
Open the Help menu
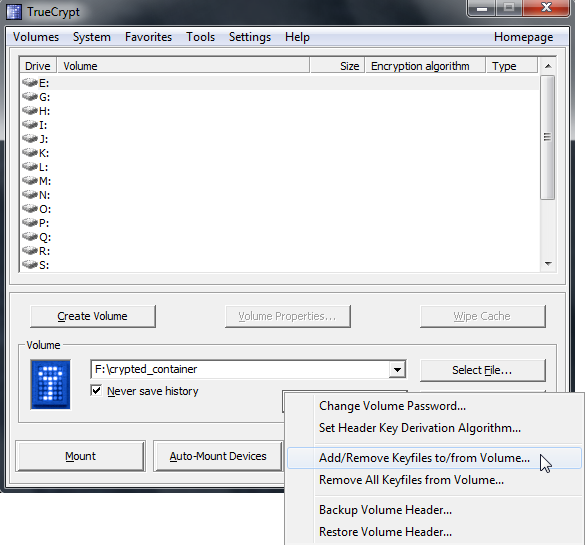pos(297,37)
